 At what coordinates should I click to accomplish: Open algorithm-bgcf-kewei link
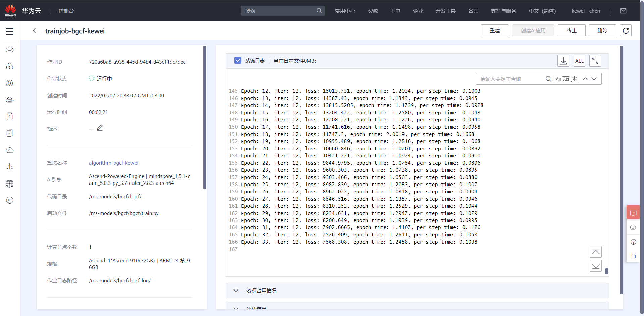113,163
